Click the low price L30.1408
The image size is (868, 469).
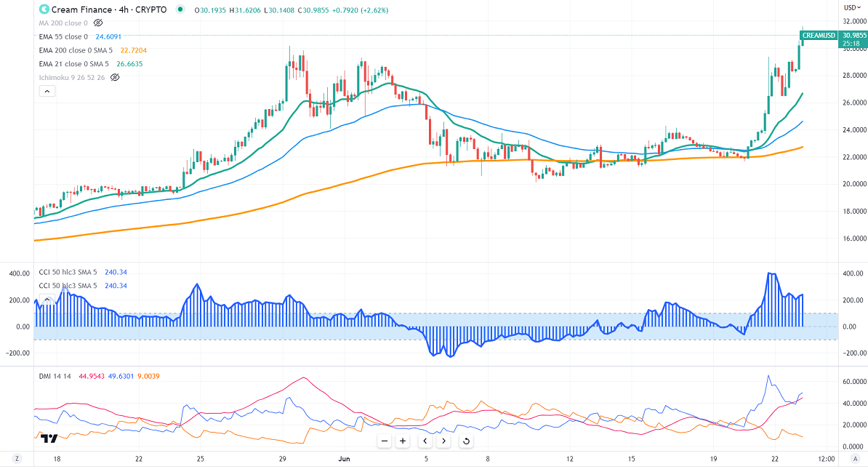[279, 10]
